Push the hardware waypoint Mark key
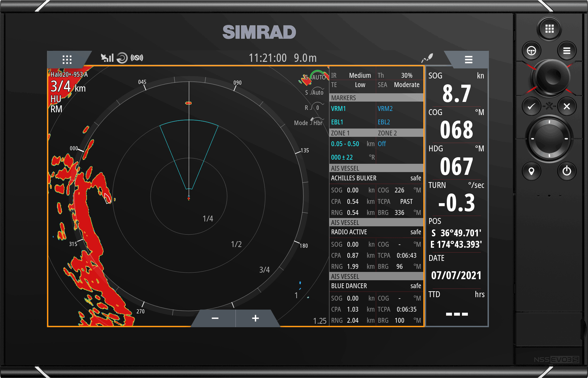The image size is (588, 378). click(x=531, y=171)
